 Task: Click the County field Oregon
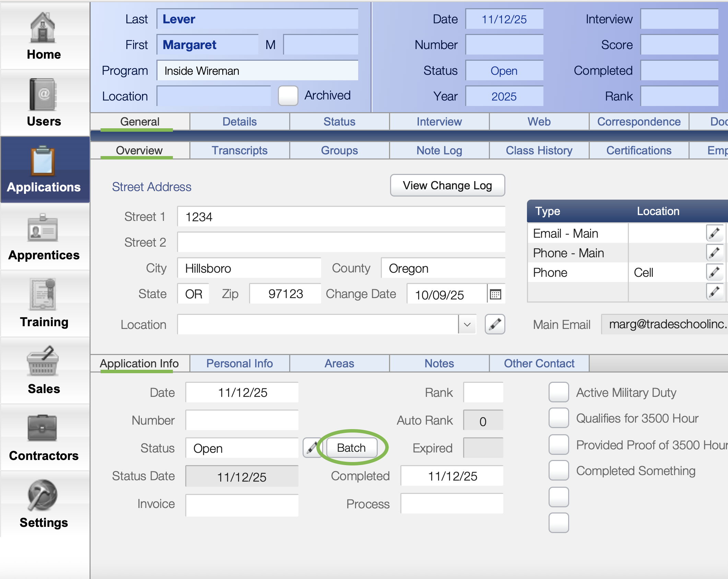[x=443, y=268]
